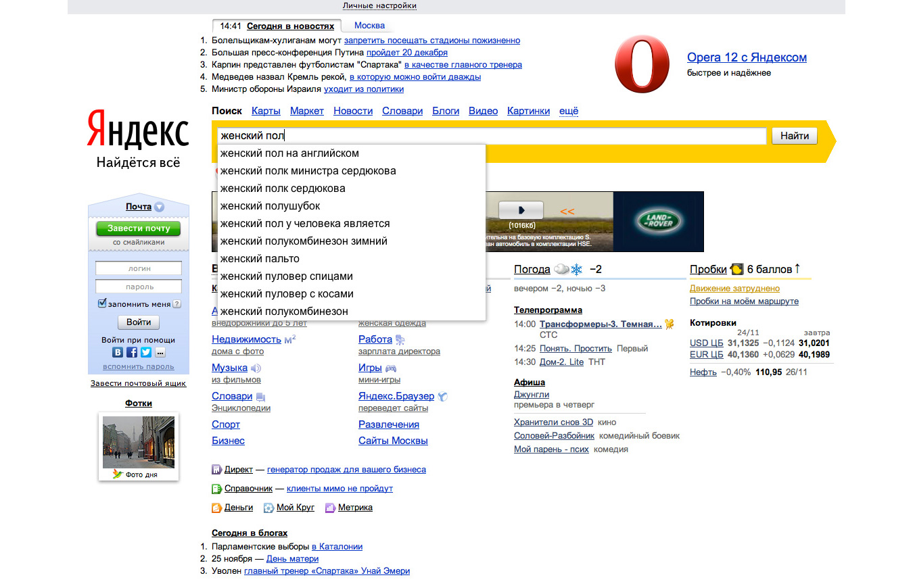
Task: Click into the search query field
Action: coord(492,136)
